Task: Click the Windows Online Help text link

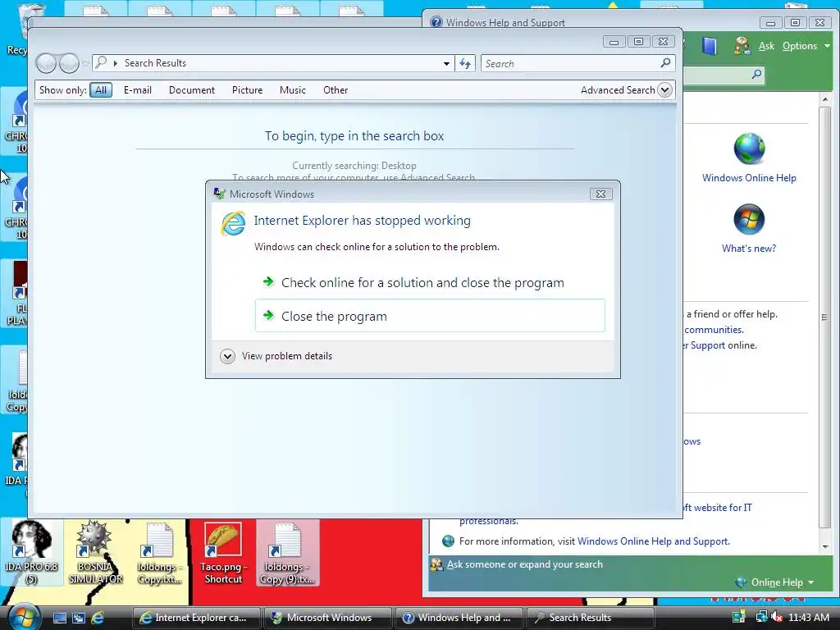Action: 749,178
